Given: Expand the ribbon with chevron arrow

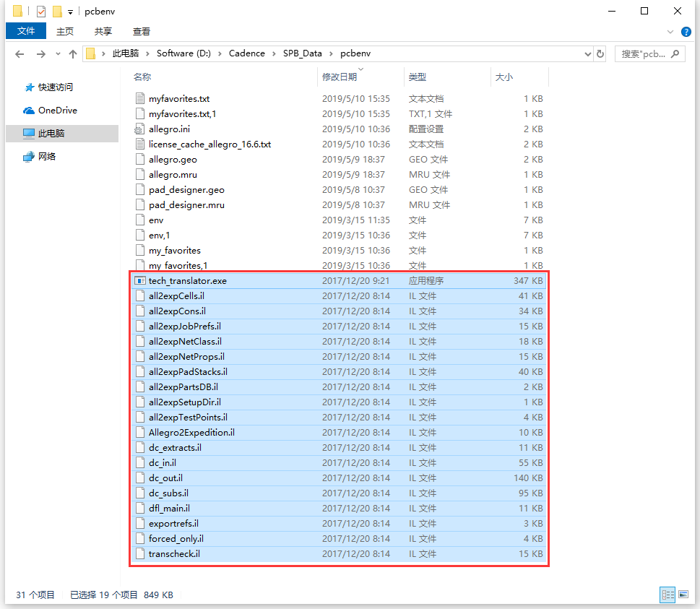Looking at the screenshot, I should tap(670, 32).
